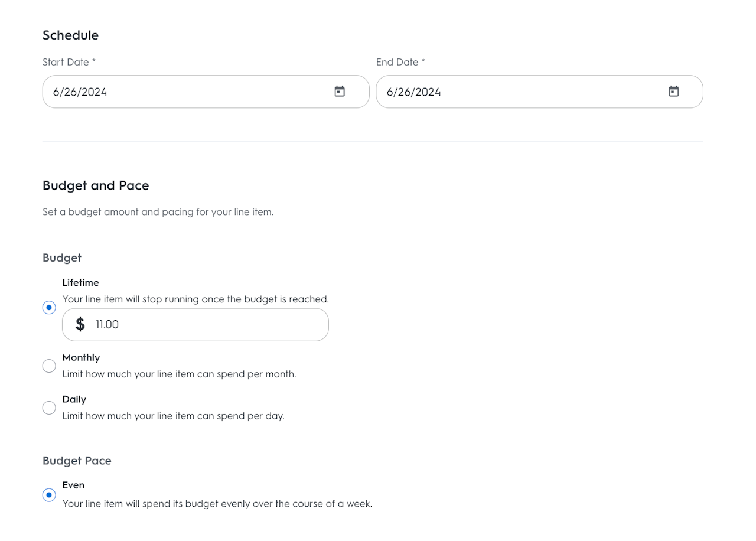756x541 pixels.
Task: Click into the Start Date text field
Action: (183, 92)
